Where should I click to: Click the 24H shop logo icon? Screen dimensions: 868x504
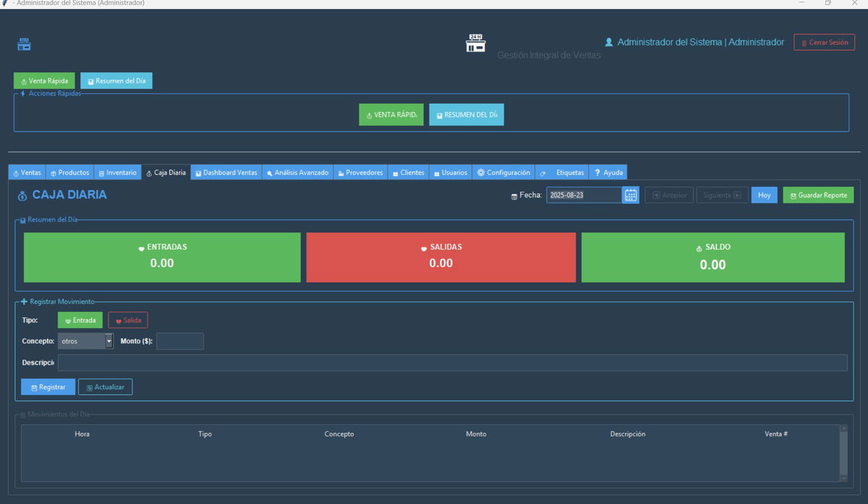[475, 43]
